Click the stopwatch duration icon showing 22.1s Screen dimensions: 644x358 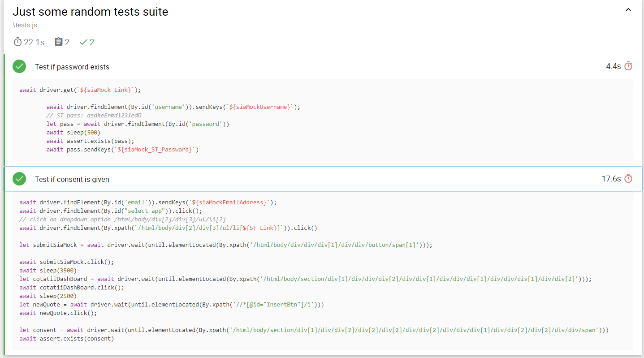point(17,42)
